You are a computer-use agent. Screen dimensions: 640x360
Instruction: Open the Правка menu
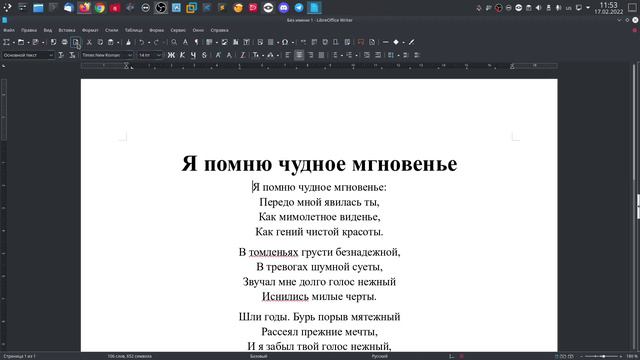click(x=29, y=30)
